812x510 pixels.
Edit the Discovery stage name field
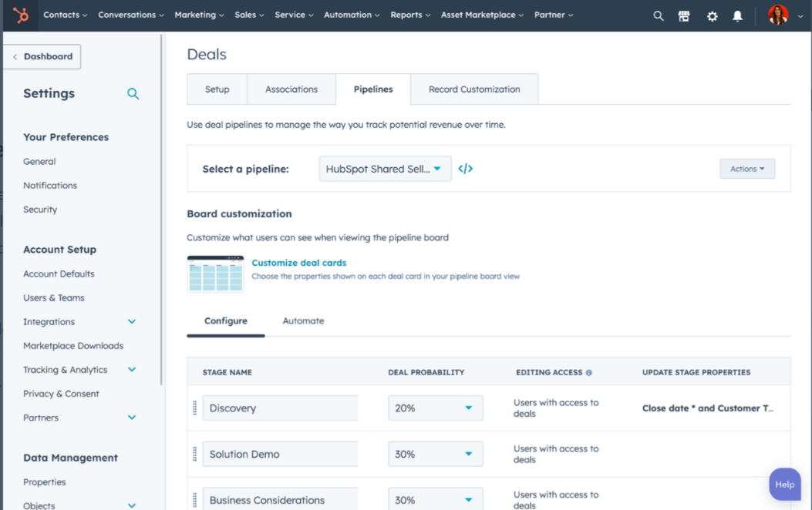[x=280, y=408]
